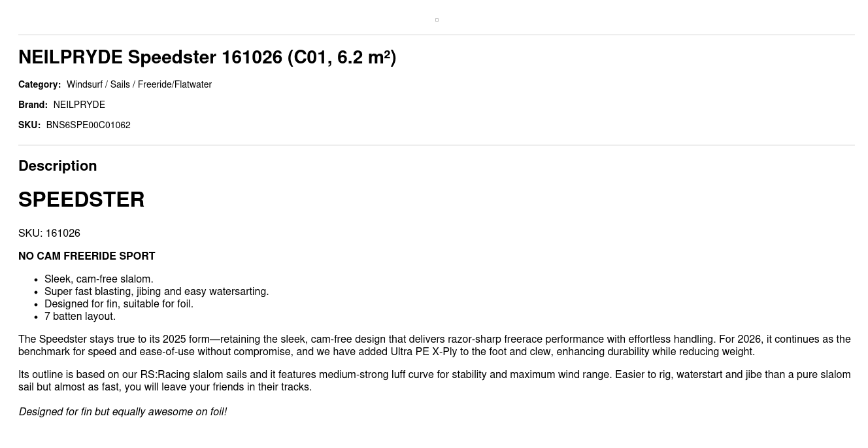Click the NEILPRYDE Speedster 161026 product title
Screen dimensions: 868x448
click(207, 58)
